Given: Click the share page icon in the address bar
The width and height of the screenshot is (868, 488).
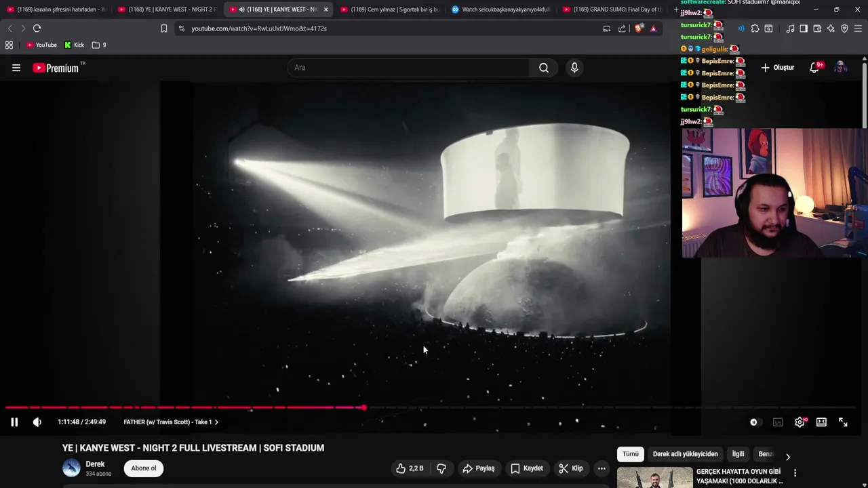Looking at the screenshot, I should [x=622, y=28].
